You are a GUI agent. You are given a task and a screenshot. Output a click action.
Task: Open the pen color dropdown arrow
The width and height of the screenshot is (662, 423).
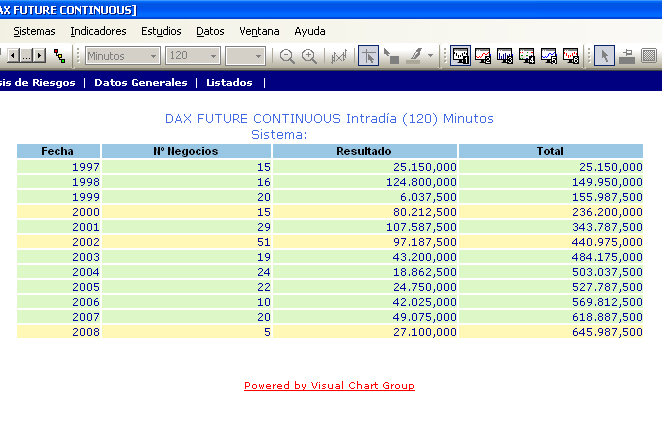tap(431, 56)
